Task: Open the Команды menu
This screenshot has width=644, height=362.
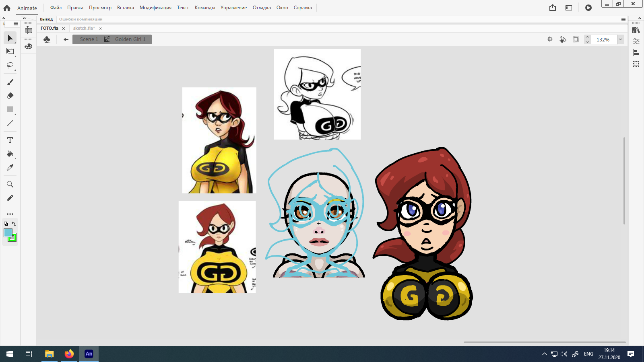Action: tap(205, 8)
